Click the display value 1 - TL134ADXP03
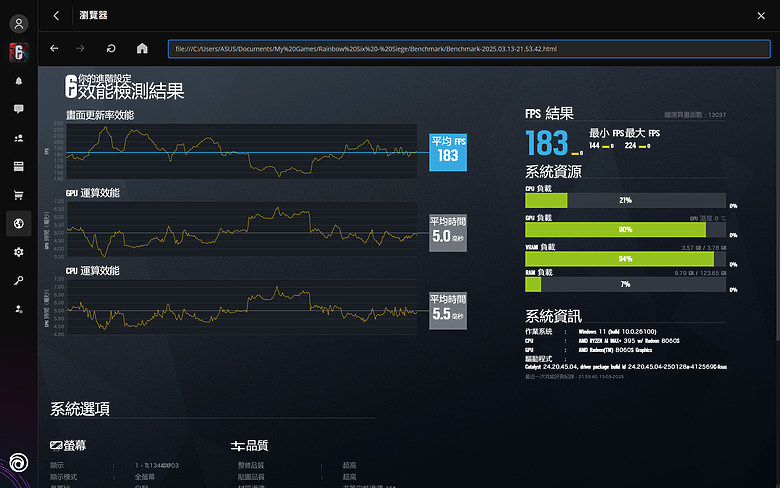The image size is (780, 488). [156, 466]
